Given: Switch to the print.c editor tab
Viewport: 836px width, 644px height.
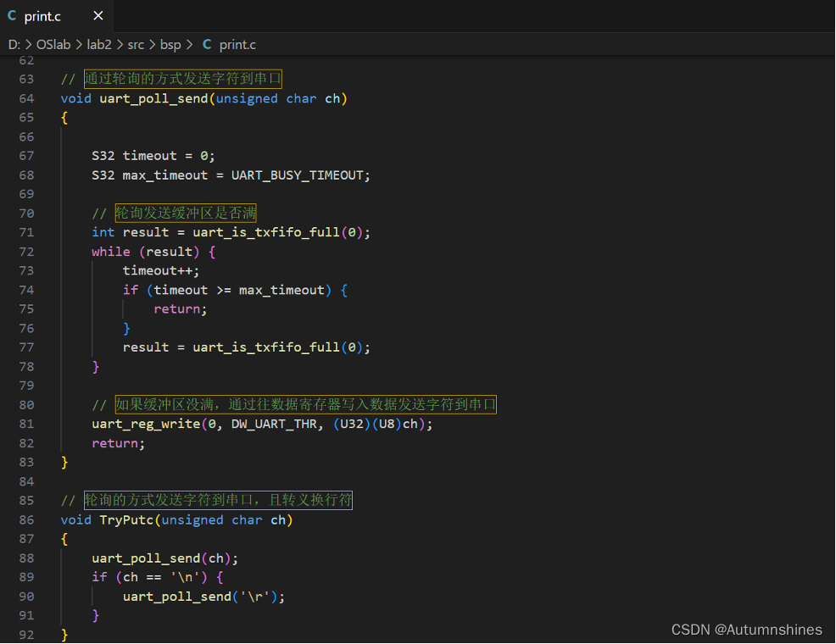Looking at the screenshot, I should pos(41,15).
